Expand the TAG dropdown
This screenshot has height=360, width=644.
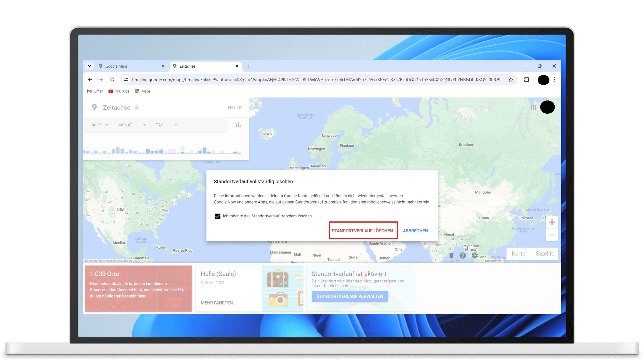(166, 125)
